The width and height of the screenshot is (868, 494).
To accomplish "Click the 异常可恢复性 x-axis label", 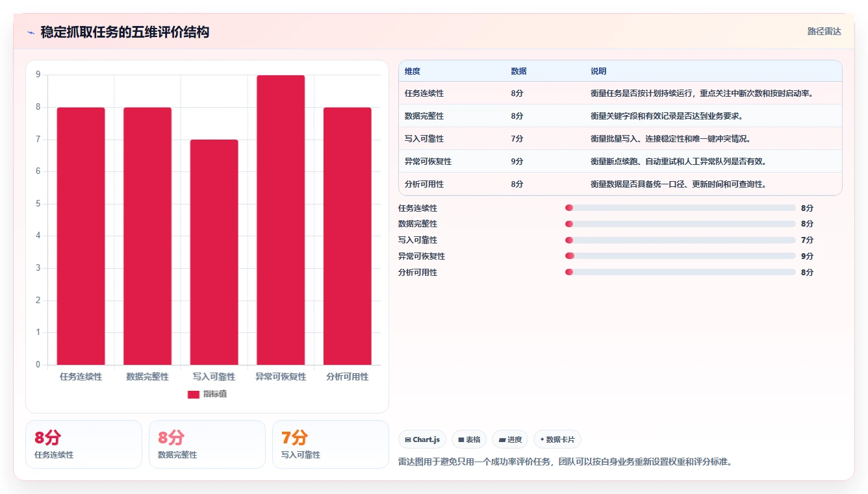I will click(x=281, y=377).
